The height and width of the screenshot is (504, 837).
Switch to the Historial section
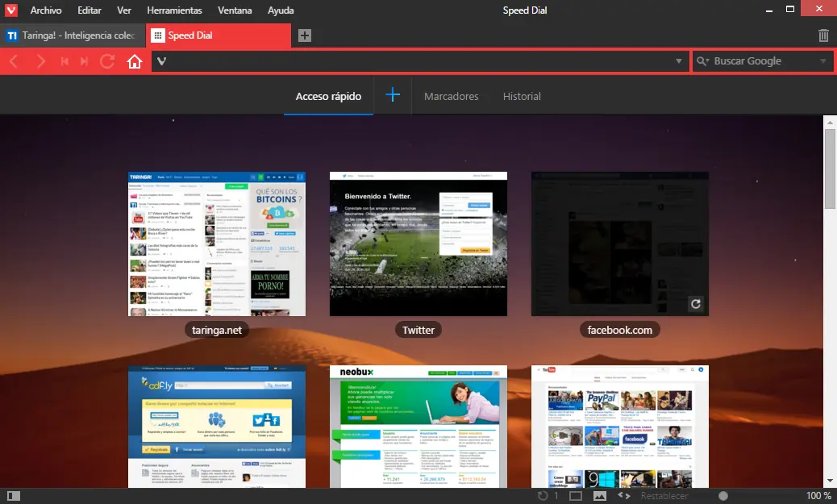click(x=522, y=96)
